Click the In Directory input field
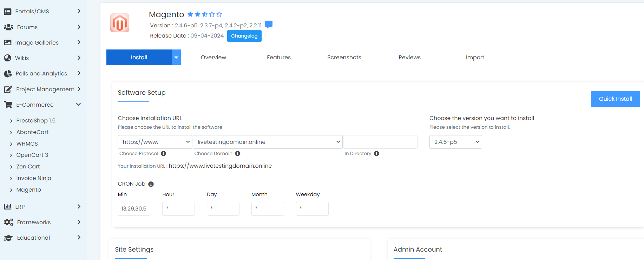The height and width of the screenshot is (260, 644). point(380,142)
